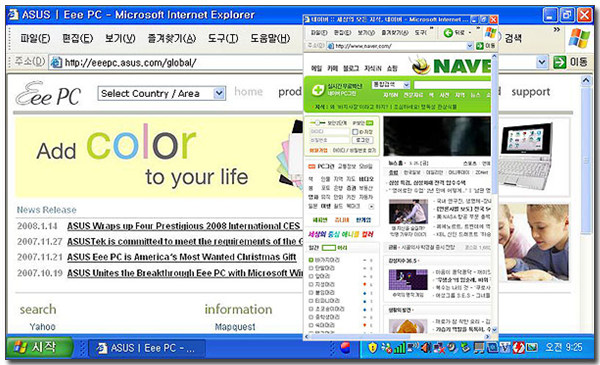Open the ASUS Wraps up 2008 CES news link
600x365 pixels.
click(x=184, y=226)
